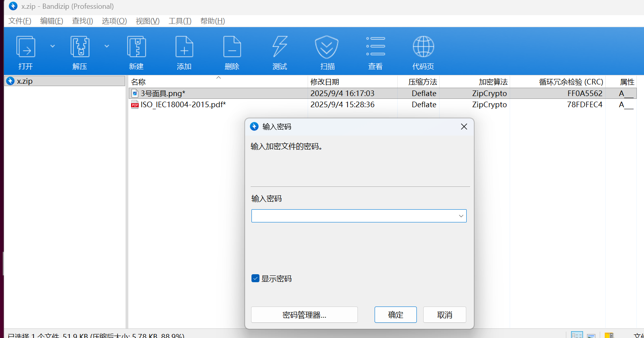The width and height of the screenshot is (644, 338).
Task: Sort by 名称 column header
Action: pyautogui.click(x=218, y=82)
